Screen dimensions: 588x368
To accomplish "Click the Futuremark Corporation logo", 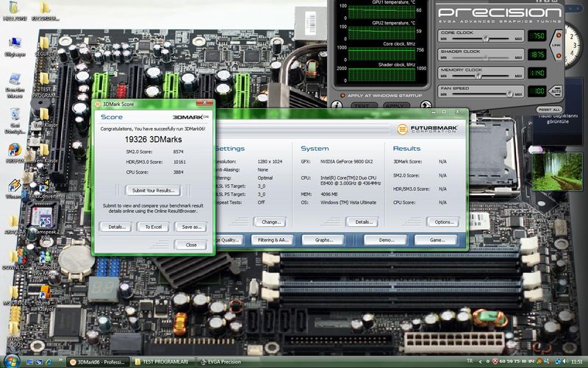I will [428, 130].
